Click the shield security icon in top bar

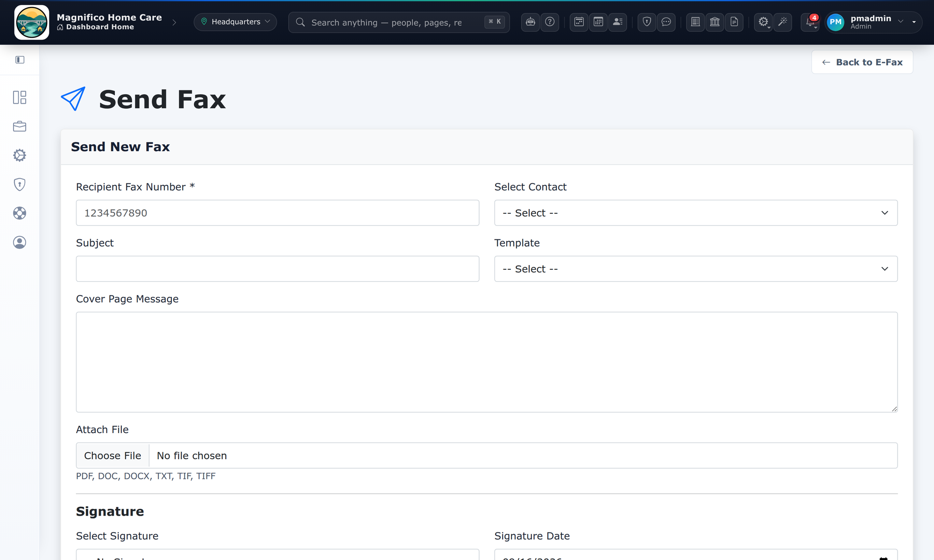pyautogui.click(x=647, y=22)
